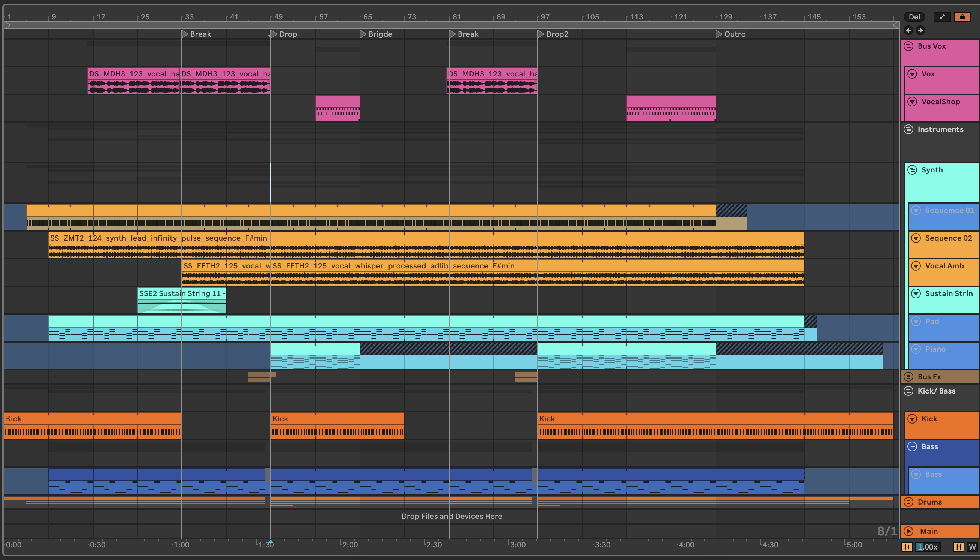Jump to previous locator arrow
Viewport: 980px width, 560px height.
[x=908, y=30]
